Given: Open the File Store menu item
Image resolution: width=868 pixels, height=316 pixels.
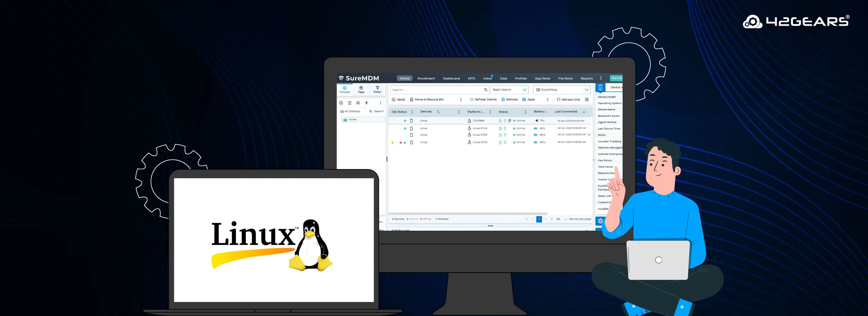Looking at the screenshot, I should [x=565, y=78].
